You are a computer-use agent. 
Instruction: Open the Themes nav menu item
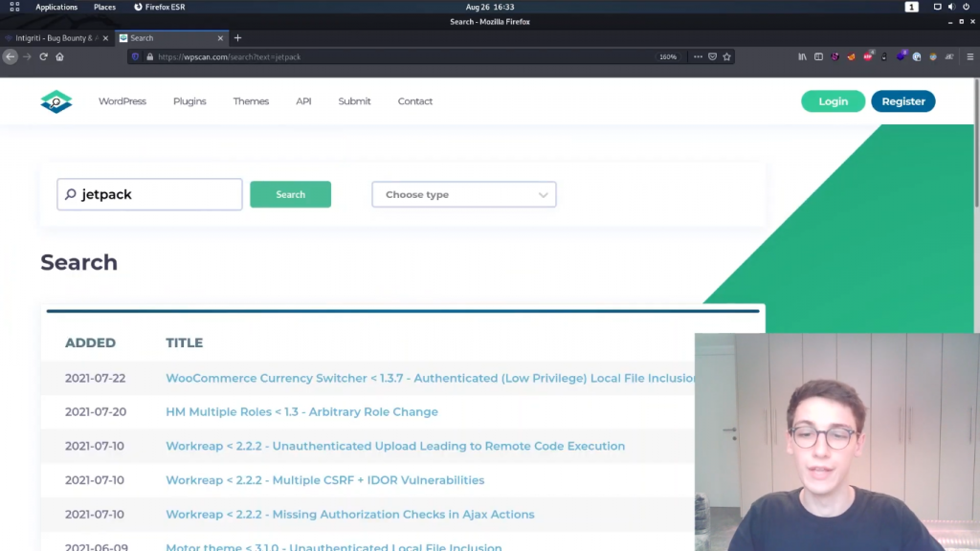251,101
